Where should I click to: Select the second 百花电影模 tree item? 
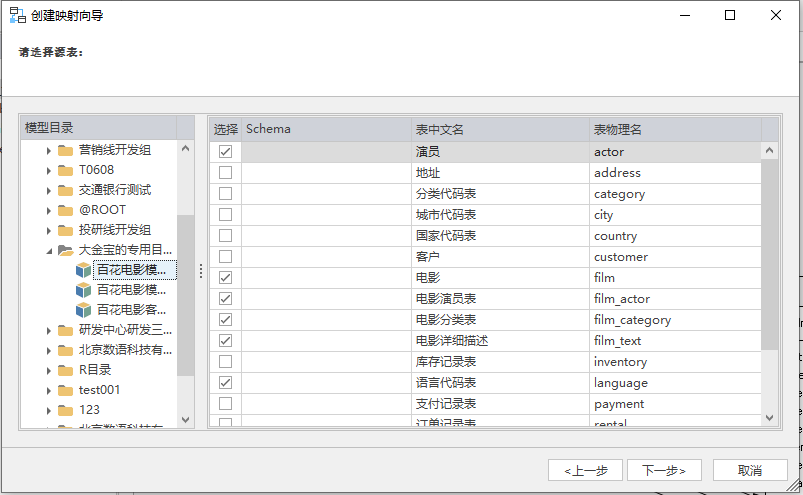(x=132, y=290)
